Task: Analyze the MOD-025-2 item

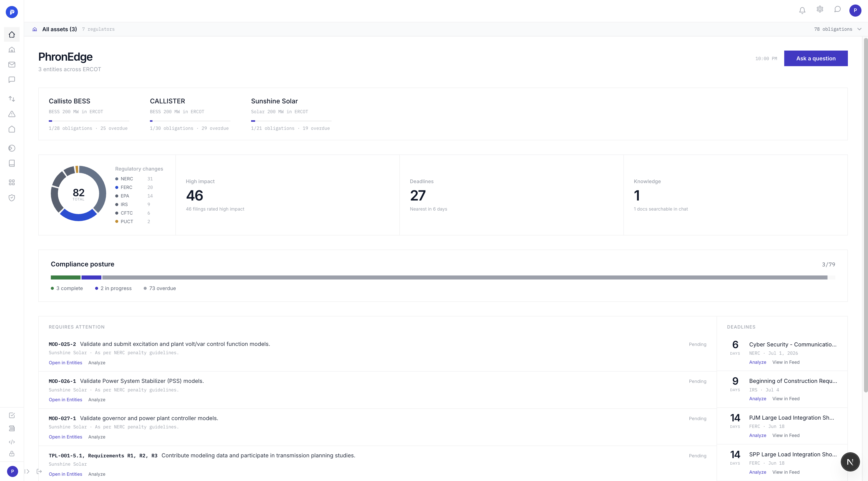Action: [97, 363]
